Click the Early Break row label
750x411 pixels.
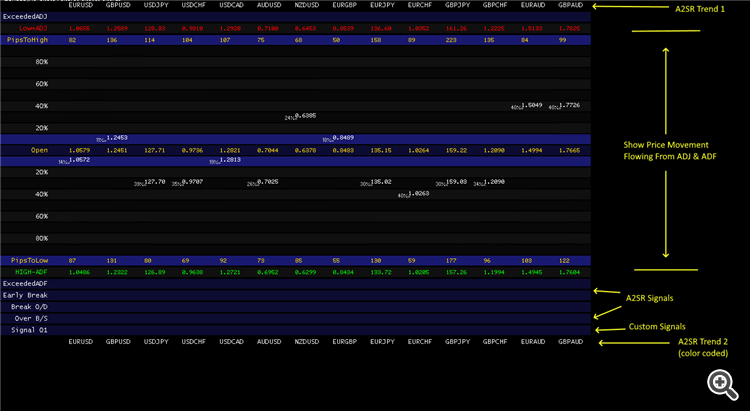coord(25,295)
